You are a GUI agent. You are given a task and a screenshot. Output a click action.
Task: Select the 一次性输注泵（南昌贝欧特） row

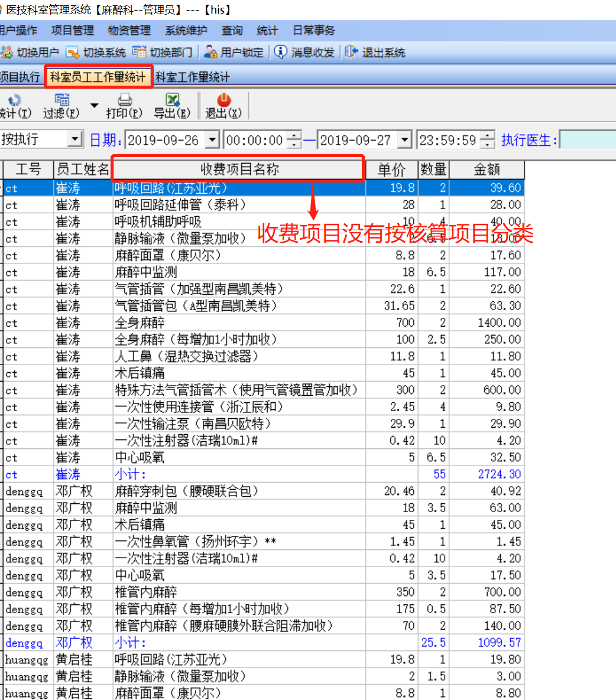coord(264,424)
